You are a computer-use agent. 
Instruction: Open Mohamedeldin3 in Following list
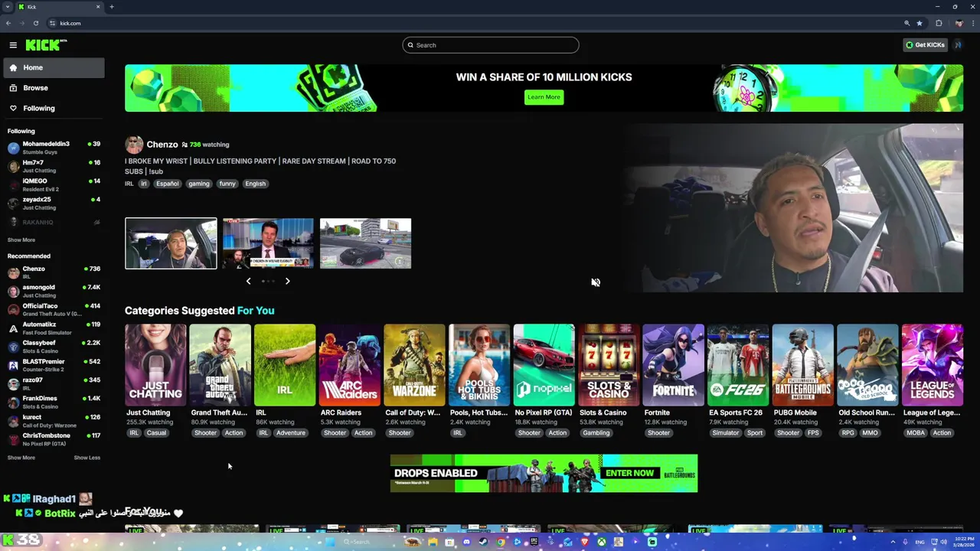[x=54, y=148]
